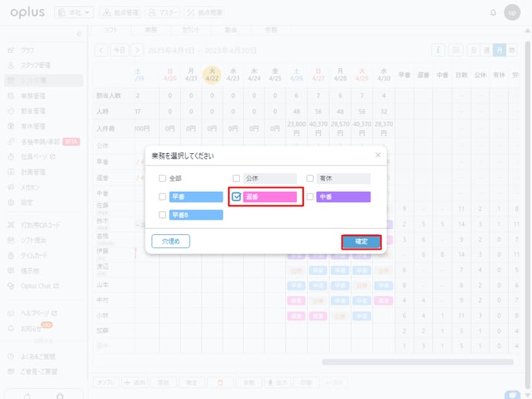Click the blue 早番 color label

[196, 197]
